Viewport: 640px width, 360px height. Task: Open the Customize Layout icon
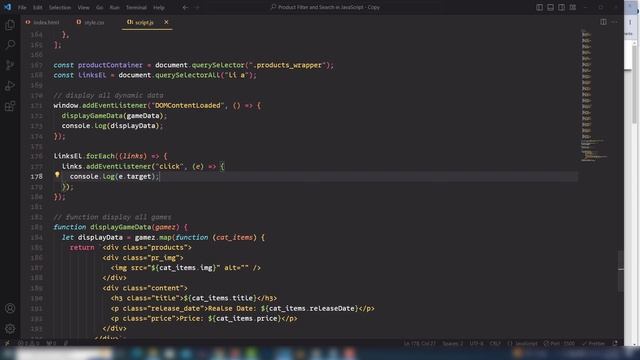point(573,7)
